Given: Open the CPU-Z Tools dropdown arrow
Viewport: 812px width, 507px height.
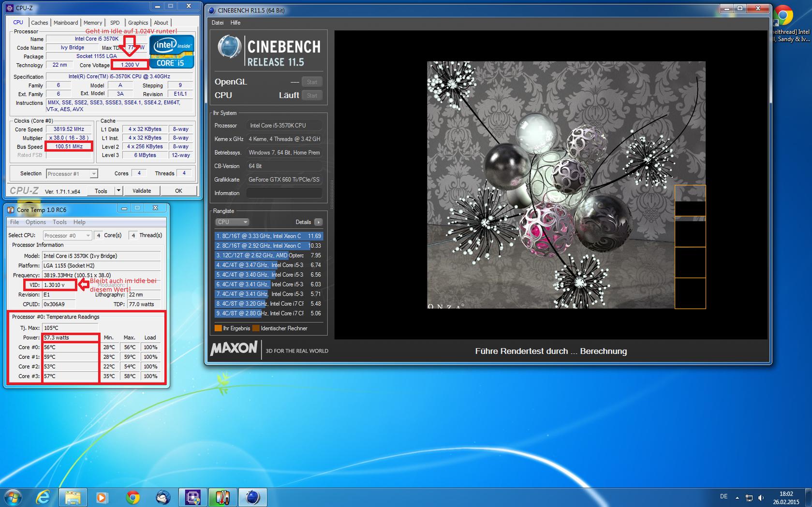Looking at the screenshot, I should pos(118,191).
